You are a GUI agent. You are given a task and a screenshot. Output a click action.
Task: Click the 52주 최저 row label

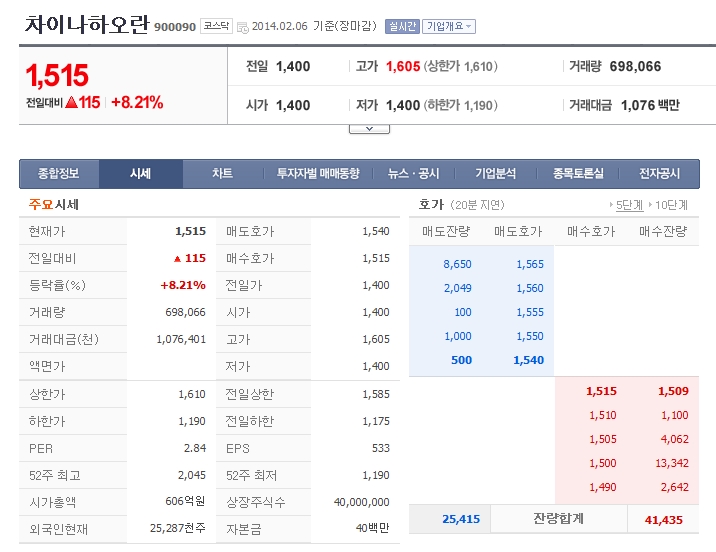pos(252,475)
